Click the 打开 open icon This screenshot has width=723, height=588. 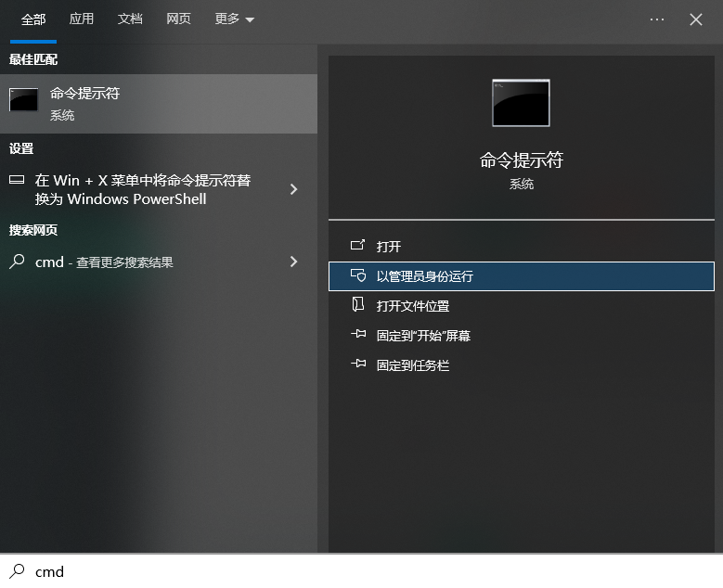pyautogui.click(x=357, y=247)
